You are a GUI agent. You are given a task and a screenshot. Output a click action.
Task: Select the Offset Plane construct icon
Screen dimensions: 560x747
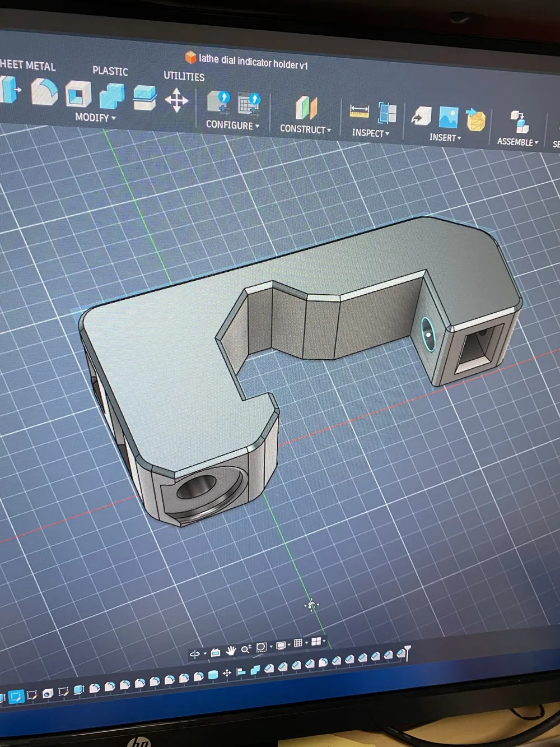pyautogui.click(x=306, y=108)
